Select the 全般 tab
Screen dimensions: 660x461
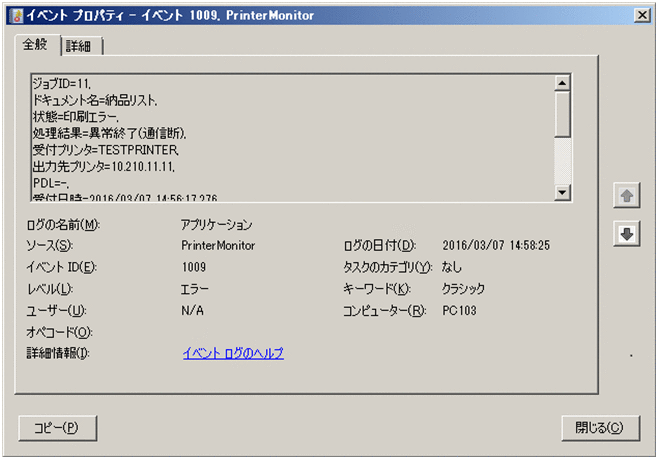pos(36,44)
